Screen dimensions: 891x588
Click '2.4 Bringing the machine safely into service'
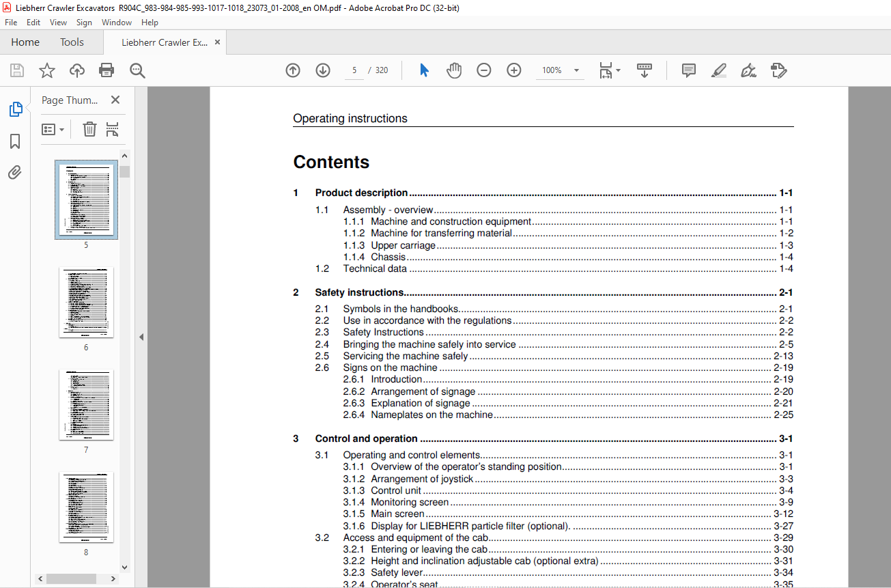click(554, 345)
